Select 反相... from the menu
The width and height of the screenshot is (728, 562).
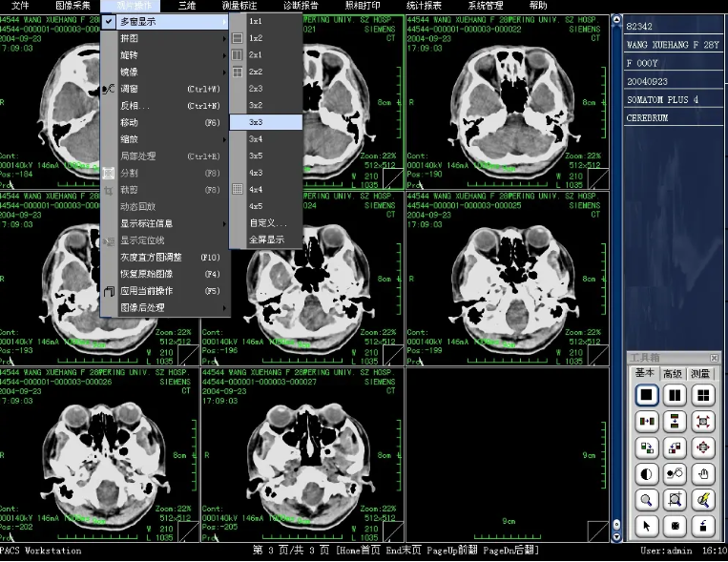click(166, 106)
